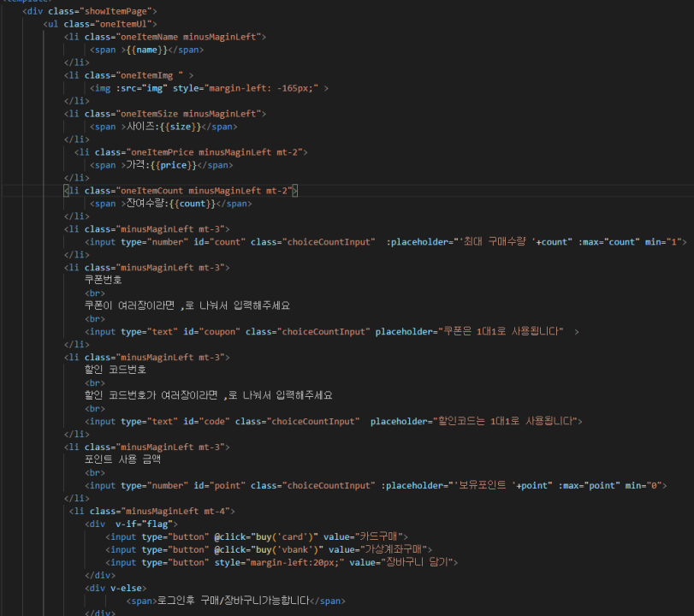Click the min="1" attribute
694x616 pixels.
[x=663, y=242]
